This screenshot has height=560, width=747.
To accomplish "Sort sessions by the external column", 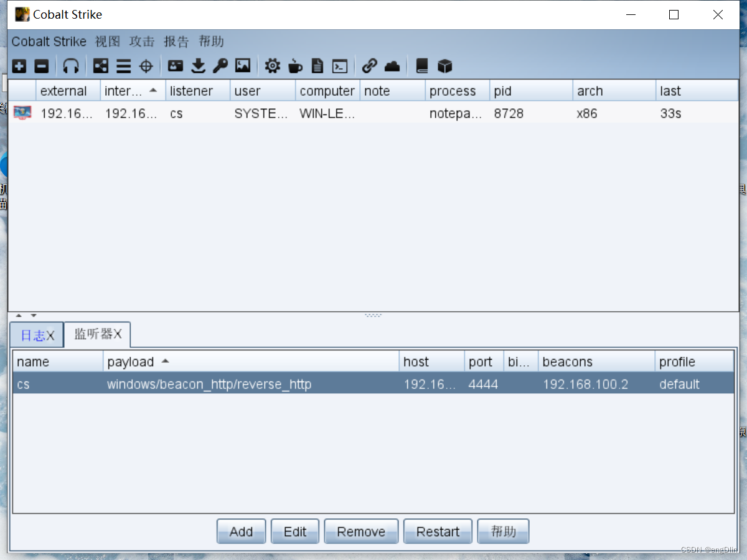I will [x=68, y=91].
